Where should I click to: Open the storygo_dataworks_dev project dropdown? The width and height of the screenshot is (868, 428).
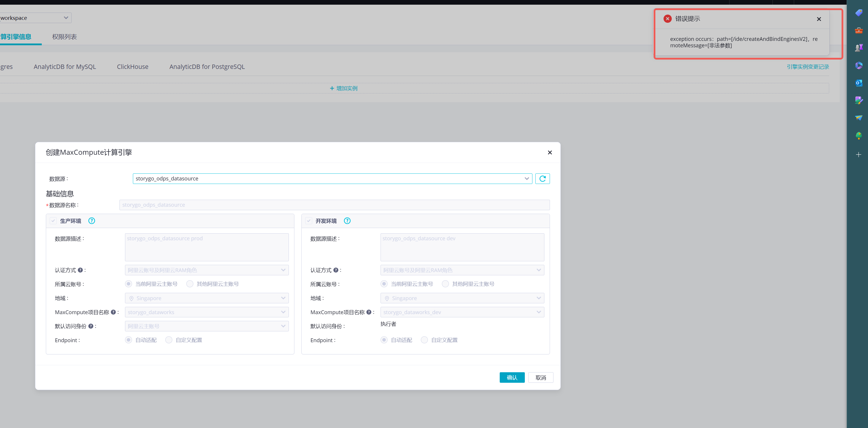[462, 312]
